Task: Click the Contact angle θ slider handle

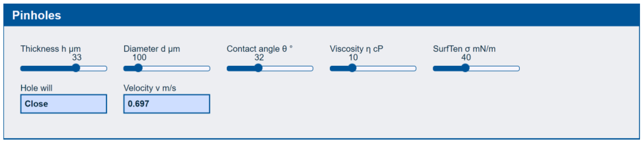Action: click(x=258, y=68)
